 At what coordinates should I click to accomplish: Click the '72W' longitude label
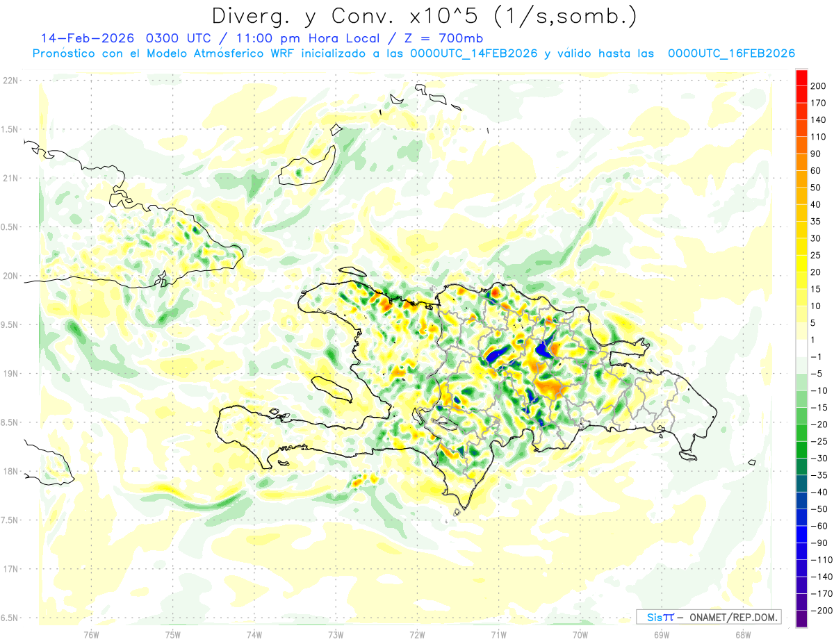click(417, 635)
